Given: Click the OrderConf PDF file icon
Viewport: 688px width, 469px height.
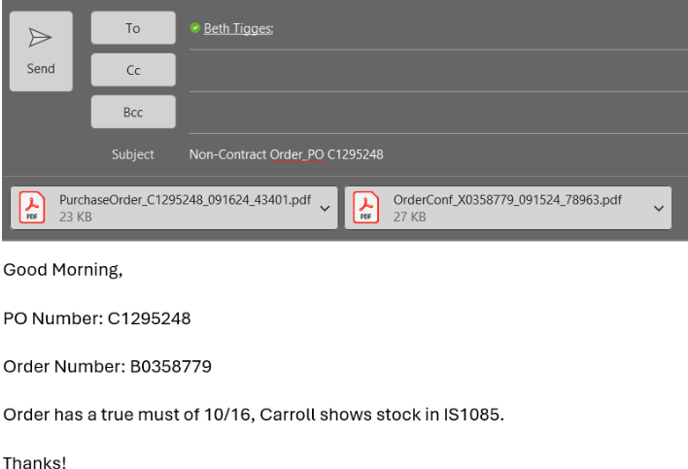Looking at the screenshot, I should tap(366, 207).
